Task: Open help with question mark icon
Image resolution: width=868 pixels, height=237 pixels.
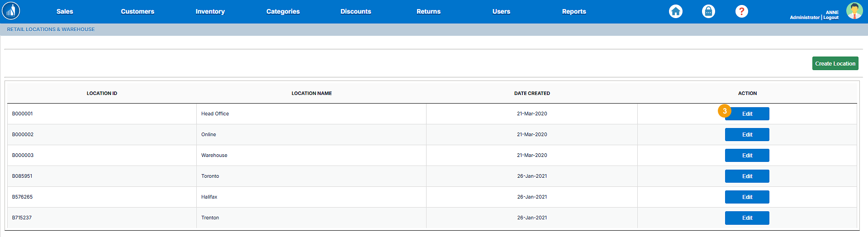Action: [x=741, y=11]
